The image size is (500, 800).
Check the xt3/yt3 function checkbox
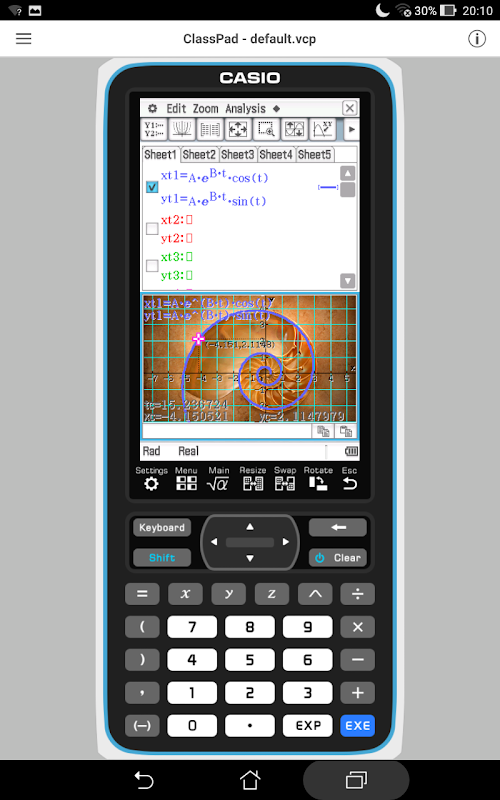(x=152, y=266)
